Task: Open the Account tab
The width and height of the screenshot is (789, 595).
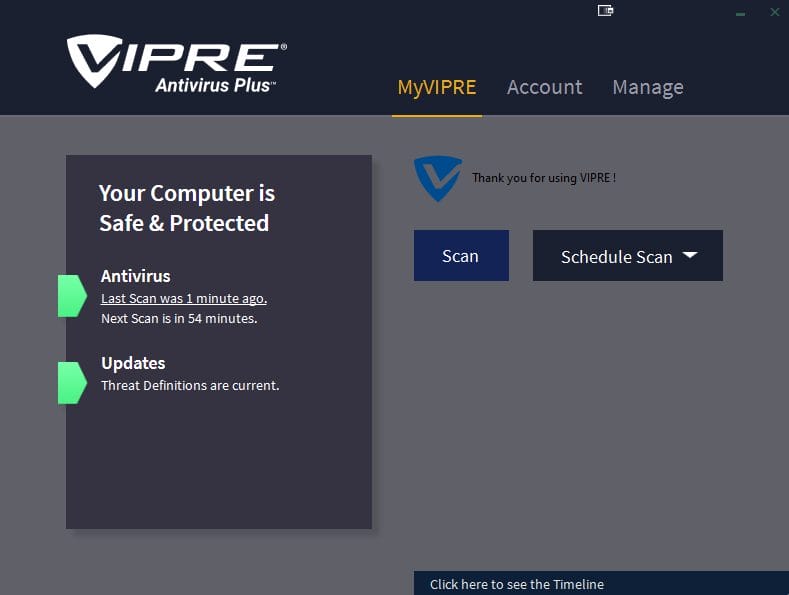Action: pyautogui.click(x=544, y=88)
